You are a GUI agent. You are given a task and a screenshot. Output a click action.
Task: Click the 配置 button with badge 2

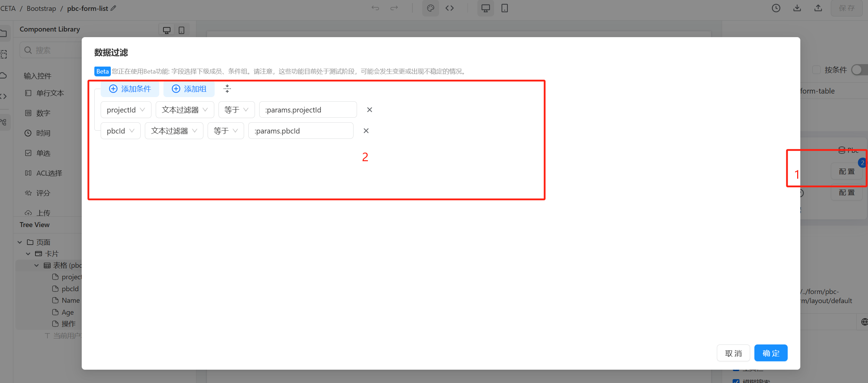click(x=847, y=171)
